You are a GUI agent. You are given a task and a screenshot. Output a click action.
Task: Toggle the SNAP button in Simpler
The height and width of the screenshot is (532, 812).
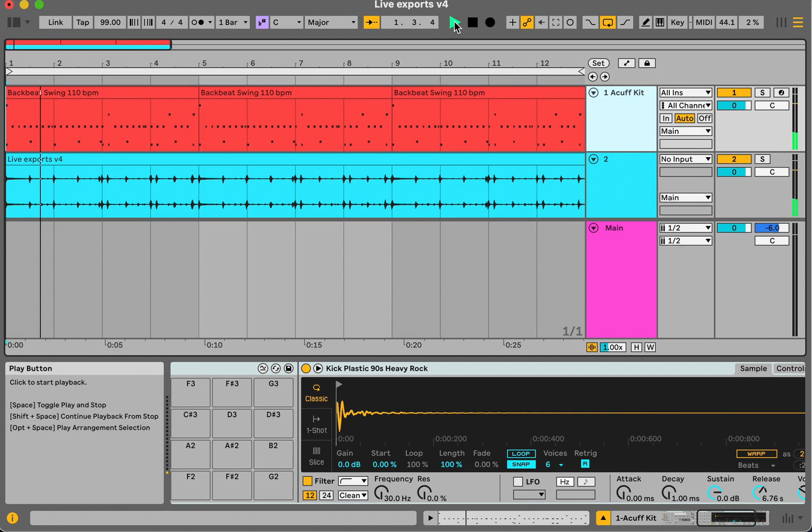click(521, 464)
